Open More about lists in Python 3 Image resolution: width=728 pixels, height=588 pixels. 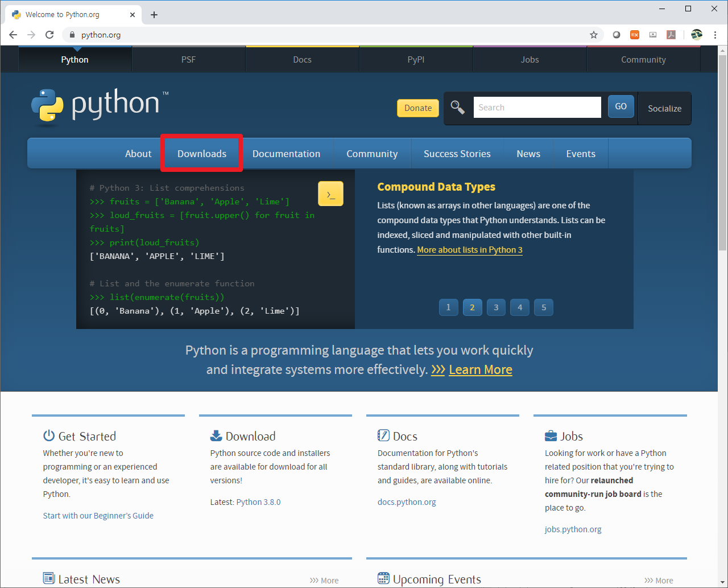pyautogui.click(x=470, y=250)
